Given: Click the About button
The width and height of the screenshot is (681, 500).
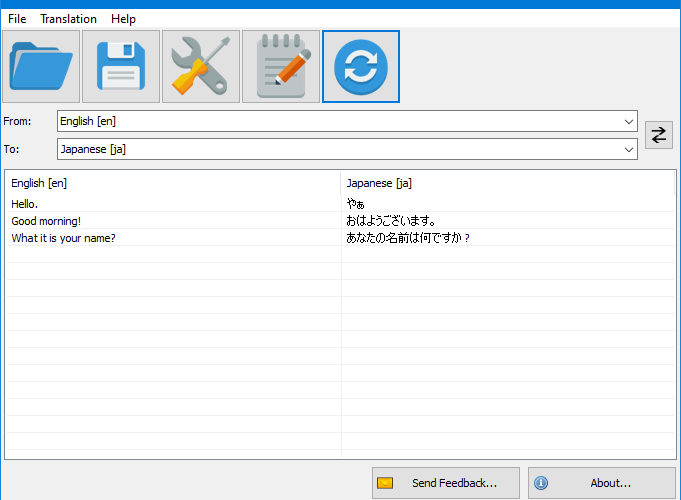Looking at the screenshot, I should point(602,483).
